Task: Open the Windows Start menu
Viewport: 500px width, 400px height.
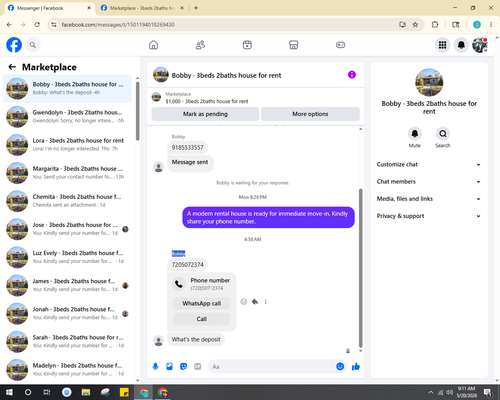Action: pos(9,392)
